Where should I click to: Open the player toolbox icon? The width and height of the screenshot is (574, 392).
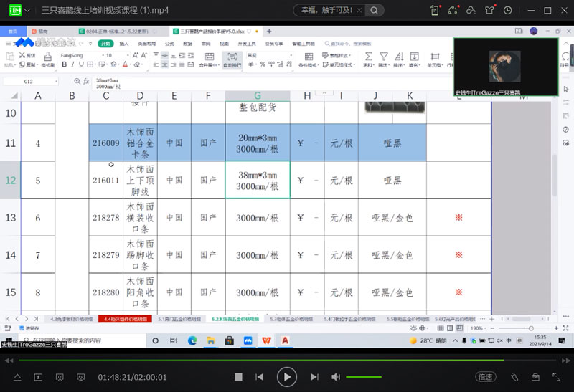535,377
